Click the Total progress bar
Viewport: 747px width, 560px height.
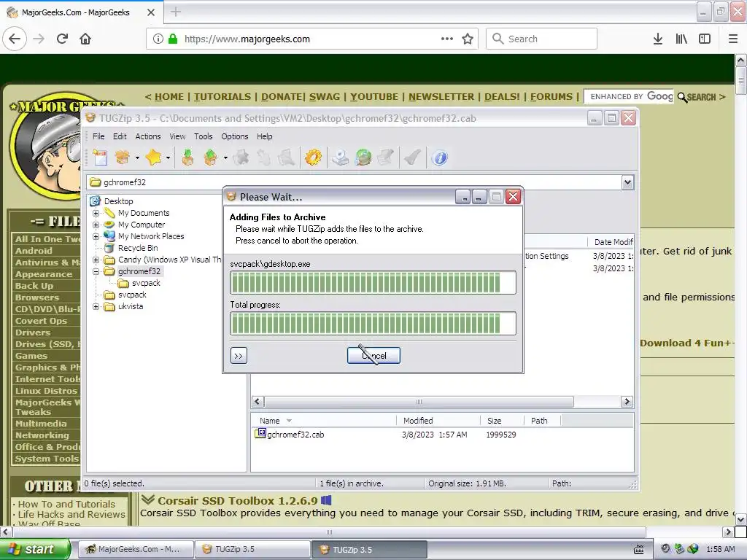click(x=373, y=324)
